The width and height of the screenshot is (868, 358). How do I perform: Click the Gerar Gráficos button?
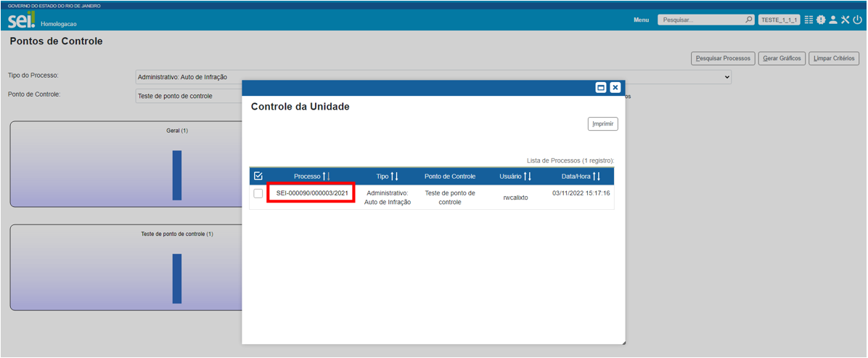782,58
